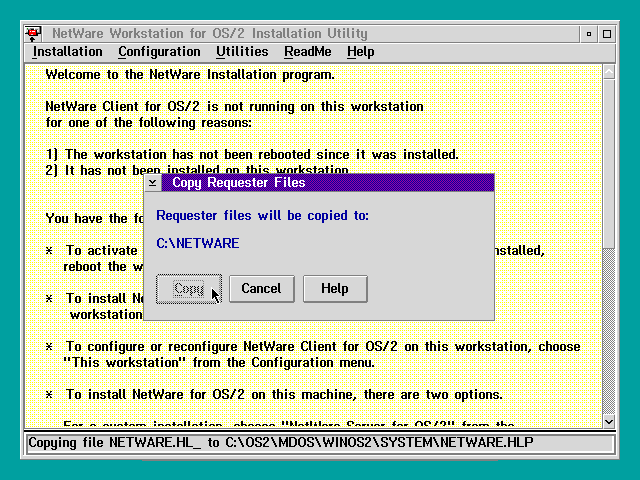Open the Help menu in menu bar

point(360,52)
